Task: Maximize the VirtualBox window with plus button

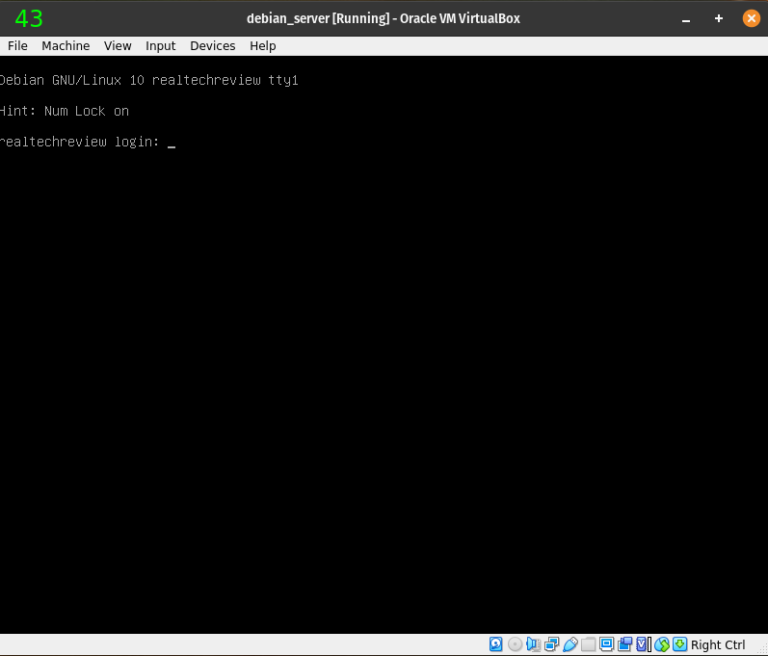Action: pyautogui.click(x=719, y=19)
